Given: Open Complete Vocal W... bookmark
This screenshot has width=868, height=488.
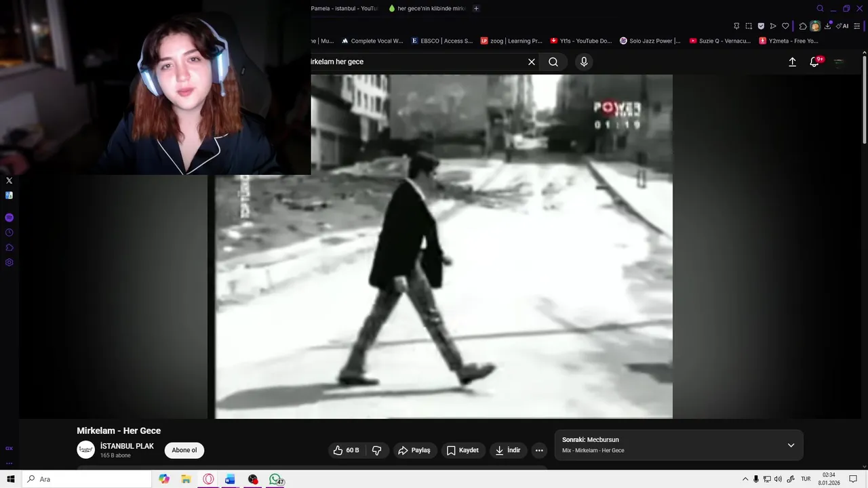Looking at the screenshot, I should point(372,41).
